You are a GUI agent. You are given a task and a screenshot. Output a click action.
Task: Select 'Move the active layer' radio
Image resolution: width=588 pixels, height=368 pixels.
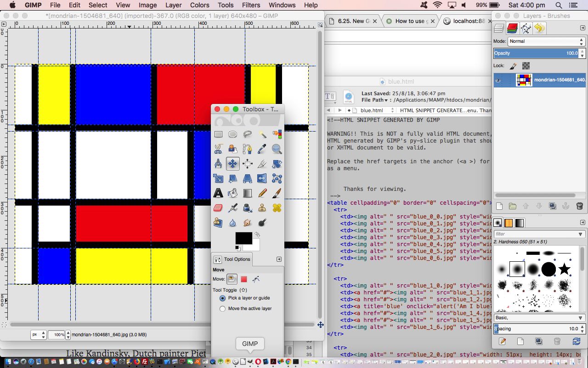(x=223, y=309)
